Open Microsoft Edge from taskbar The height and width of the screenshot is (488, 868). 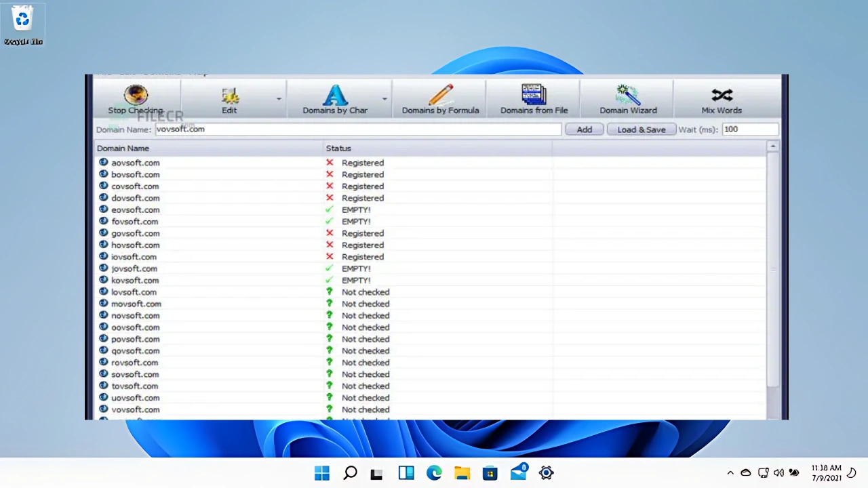pyautogui.click(x=434, y=473)
